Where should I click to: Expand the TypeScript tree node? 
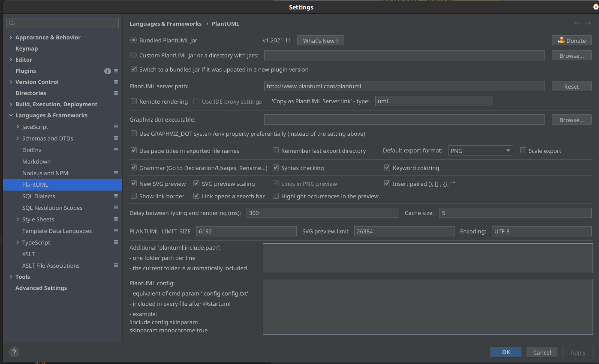coord(18,242)
